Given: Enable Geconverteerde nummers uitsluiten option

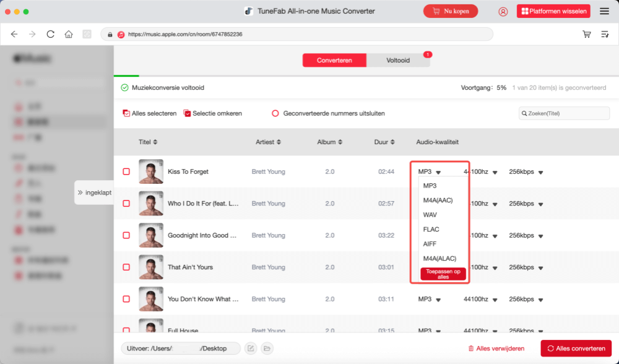Looking at the screenshot, I should point(275,113).
